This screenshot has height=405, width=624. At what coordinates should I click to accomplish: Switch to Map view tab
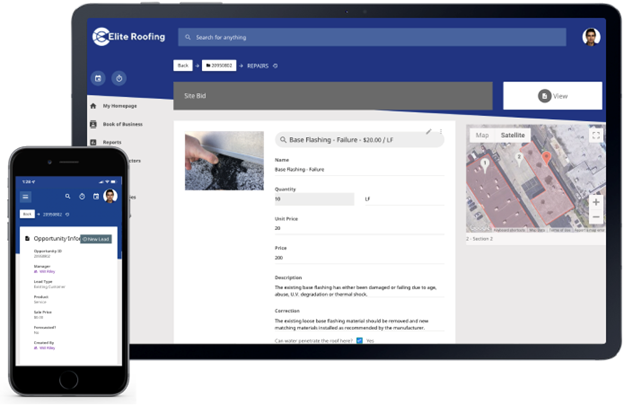pos(482,135)
